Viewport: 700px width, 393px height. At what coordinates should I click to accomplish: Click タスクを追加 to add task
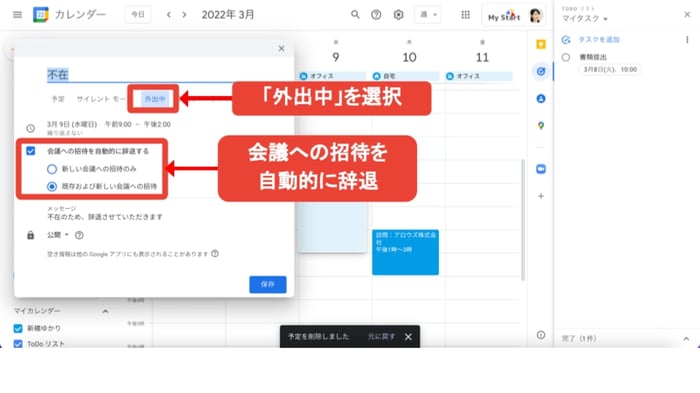tap(599, 40)
